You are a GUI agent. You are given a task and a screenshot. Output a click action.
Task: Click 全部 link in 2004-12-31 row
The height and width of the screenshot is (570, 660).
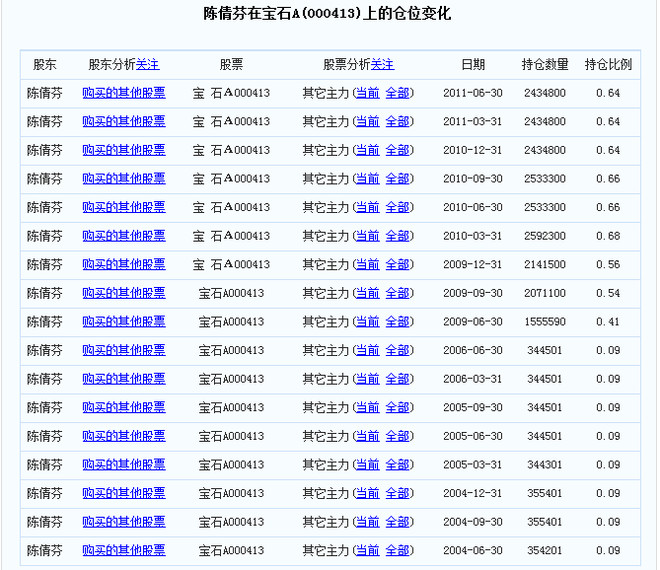397,493
